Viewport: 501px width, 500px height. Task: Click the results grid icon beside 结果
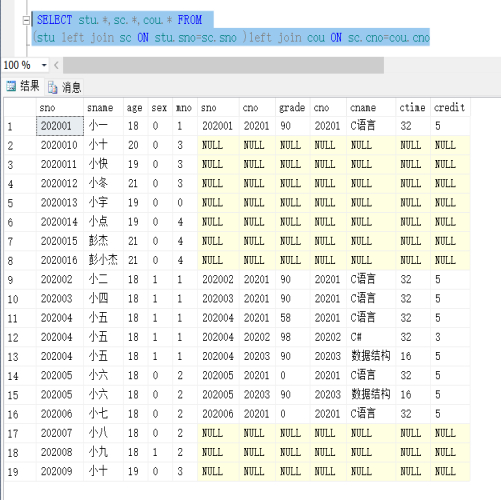(11, 86)
